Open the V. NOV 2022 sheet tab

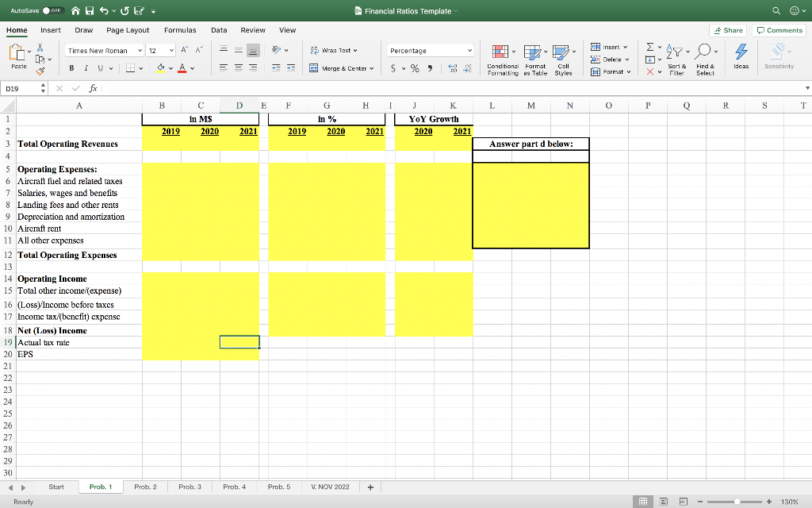click(331, 487)
